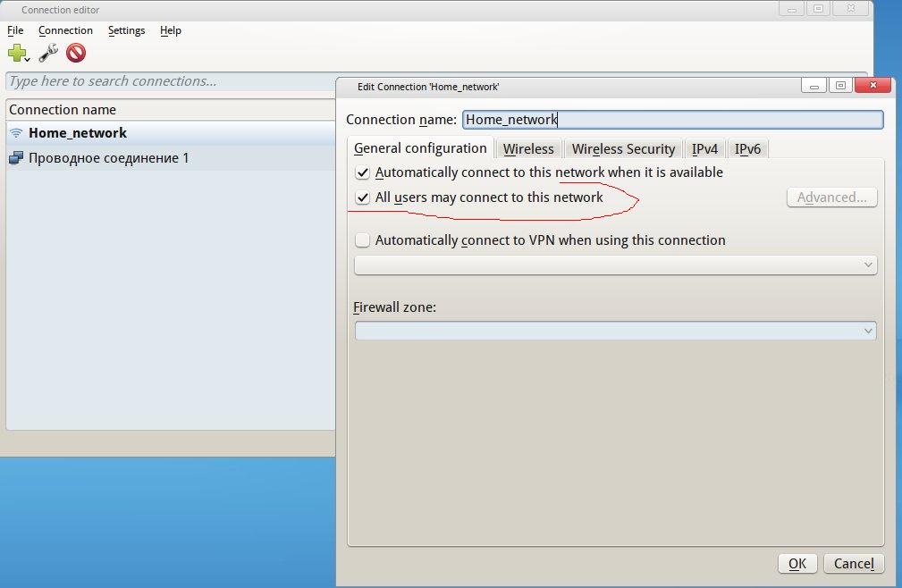Viewport: 902px width, 588px height.
Task: Maximize the Connection editor window
Action: point(819,9)
